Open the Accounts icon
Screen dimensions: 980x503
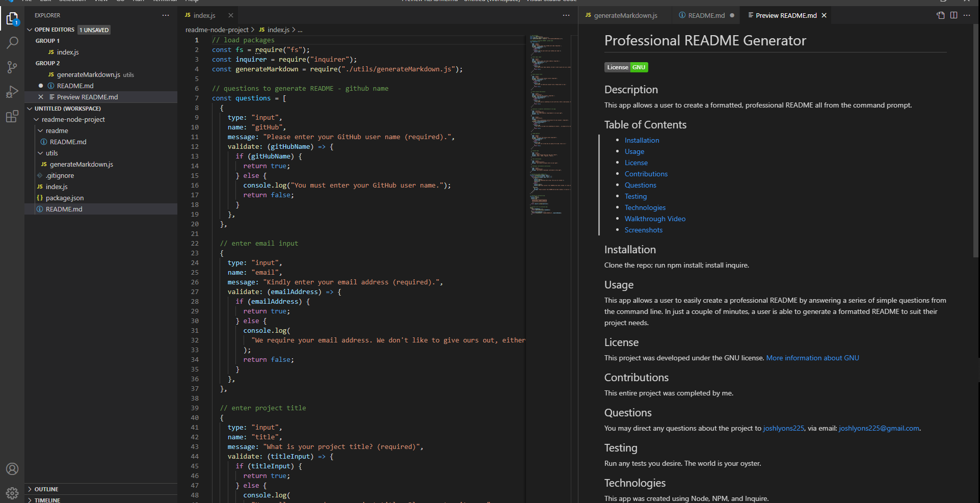click(x=12, y=469)
